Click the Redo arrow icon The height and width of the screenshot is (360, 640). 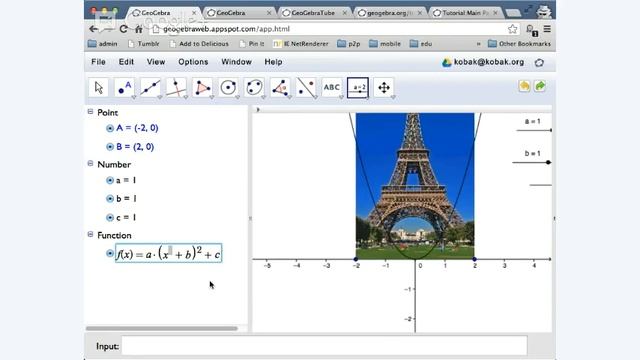tap(540, 86)
